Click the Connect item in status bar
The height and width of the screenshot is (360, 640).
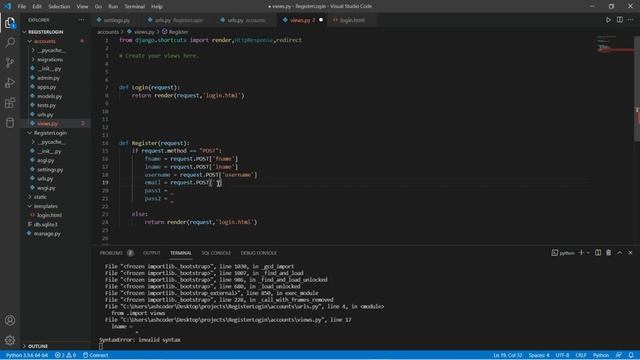[x=96, y=356]
